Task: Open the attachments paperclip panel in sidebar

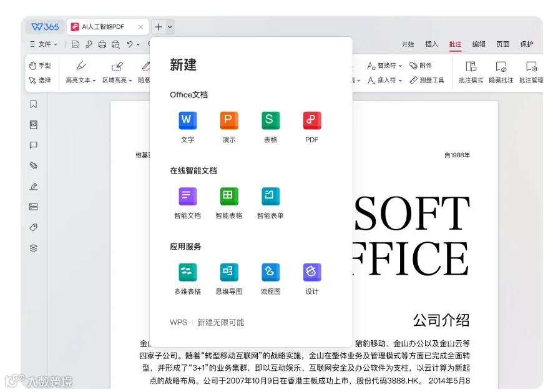Action: 34,165
